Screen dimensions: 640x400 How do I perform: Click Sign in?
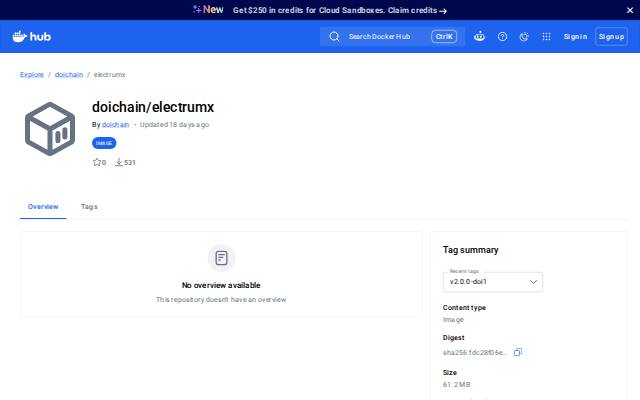point(575,37)
